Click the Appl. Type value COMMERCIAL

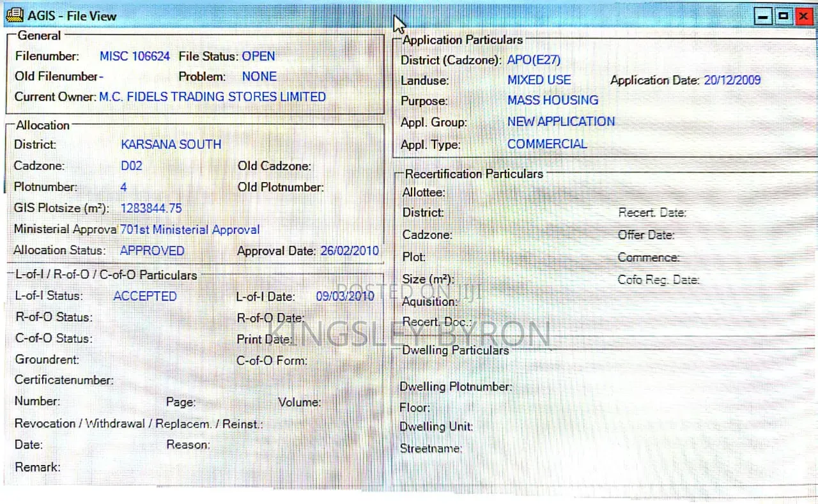tap(547, 144)
